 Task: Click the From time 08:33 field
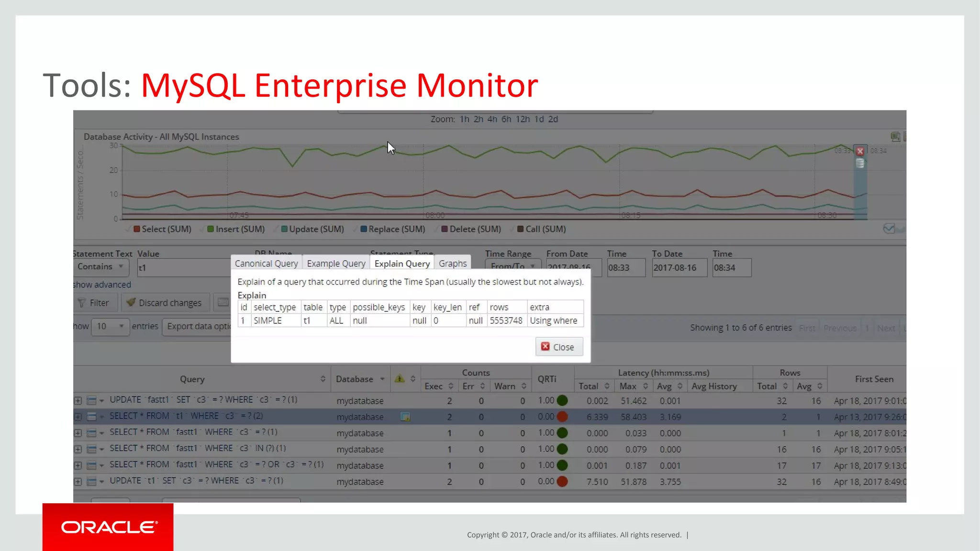tap(626, 268)
